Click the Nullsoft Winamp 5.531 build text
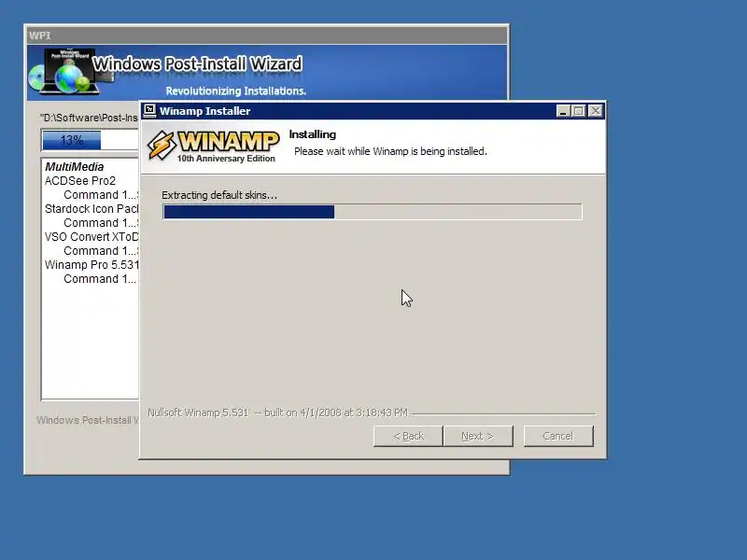 tap(277, 413)
